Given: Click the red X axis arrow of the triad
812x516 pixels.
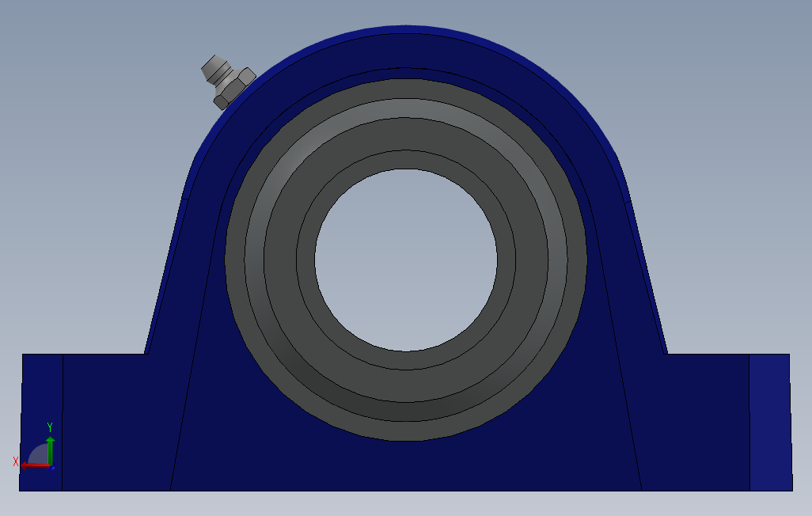Looking at the screenshot, I should pyautogui.click(x=35, y=466).
